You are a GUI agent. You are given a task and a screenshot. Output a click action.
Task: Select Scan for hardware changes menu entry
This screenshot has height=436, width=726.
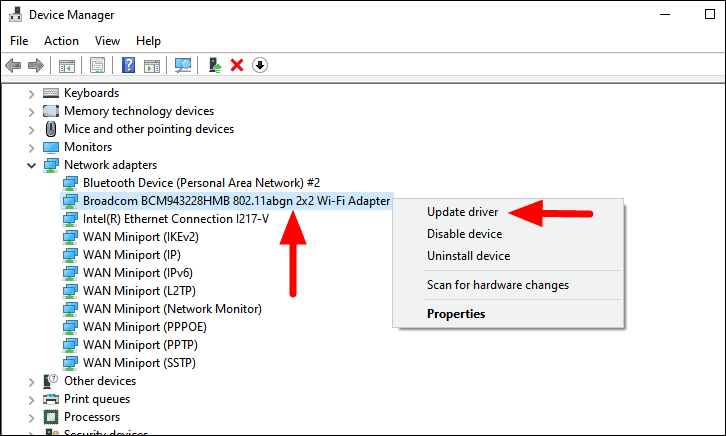click(x=498, y=285)
